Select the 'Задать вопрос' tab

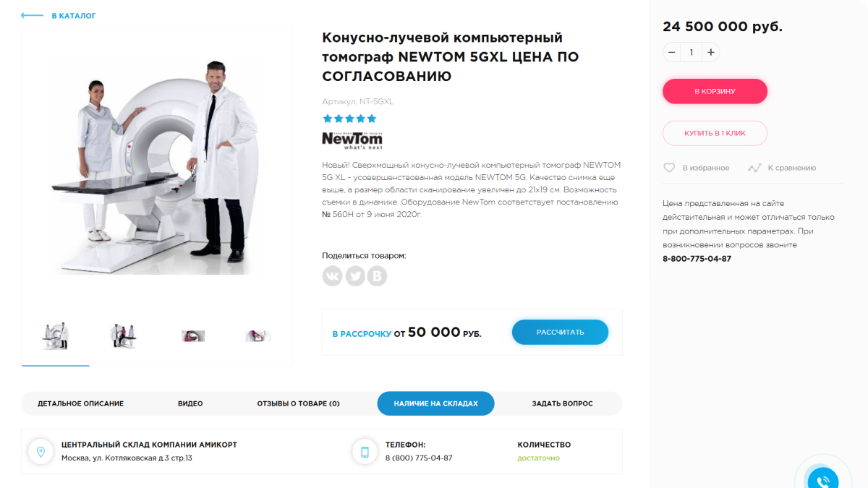pyautogui.click(x=562, y=403)
